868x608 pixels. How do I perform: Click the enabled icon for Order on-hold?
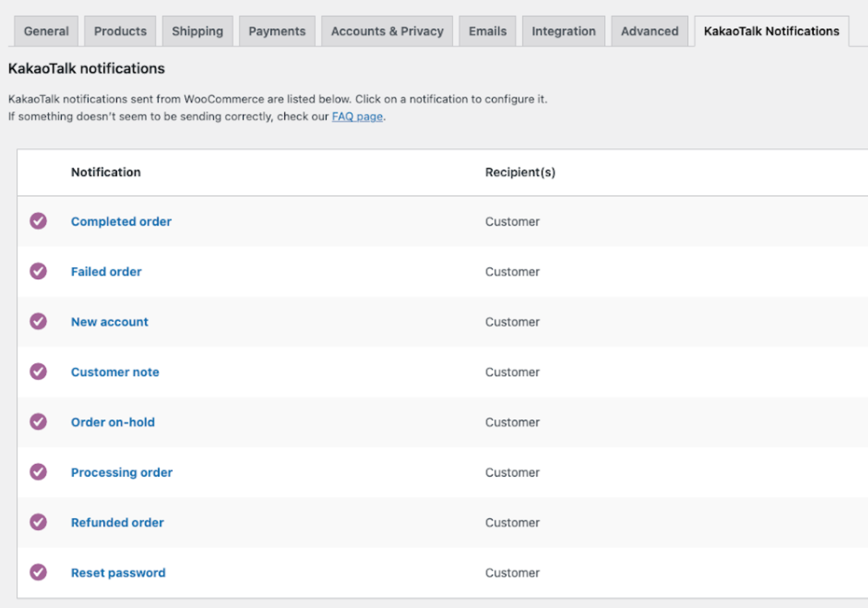(38, 422)
